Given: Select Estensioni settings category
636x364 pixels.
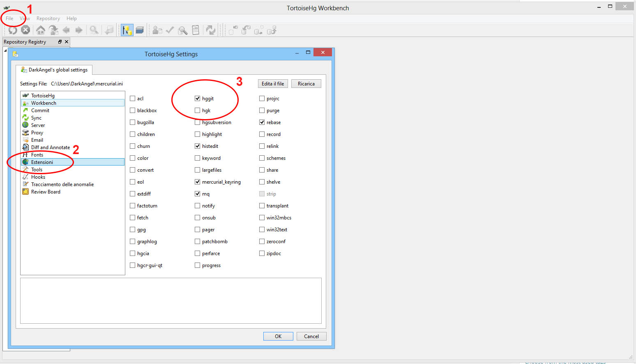Looking at the screenshot, I should (73, 162).
